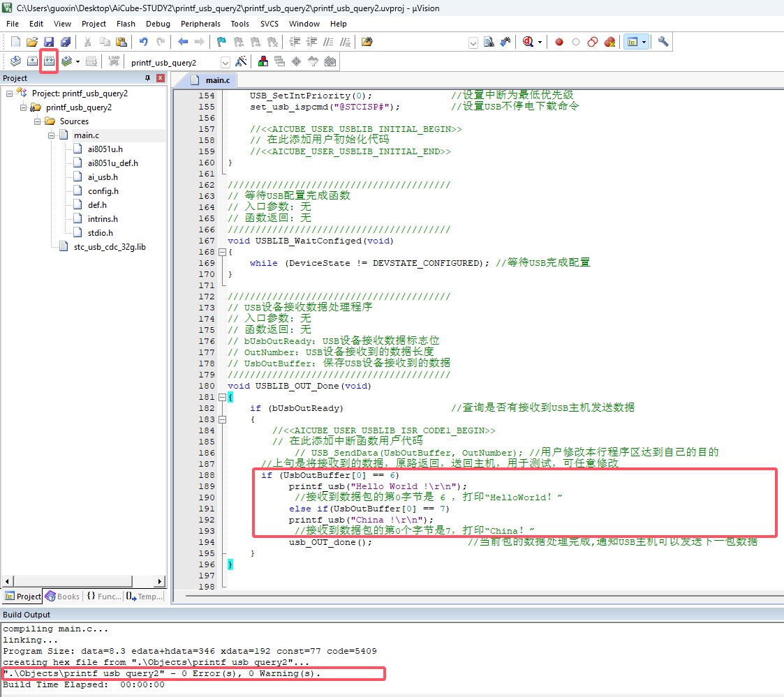
Task: Fold the if block at line 183
Action: 223,420
